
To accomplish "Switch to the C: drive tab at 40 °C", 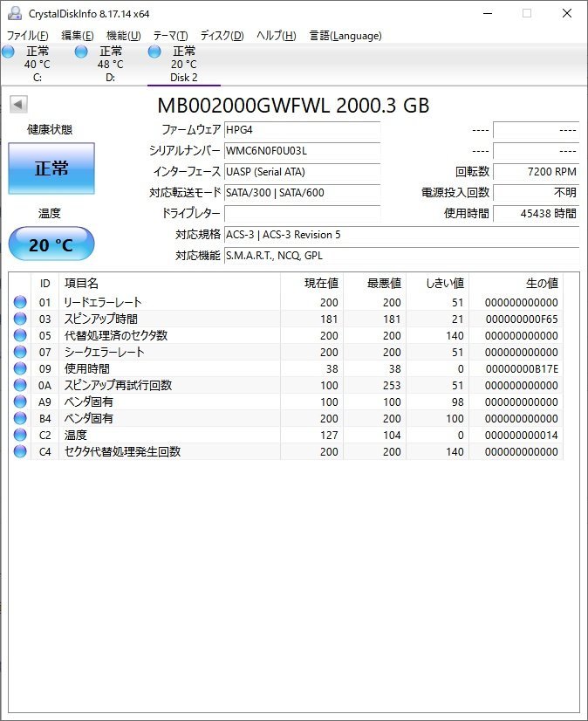I will click(38, 64).
